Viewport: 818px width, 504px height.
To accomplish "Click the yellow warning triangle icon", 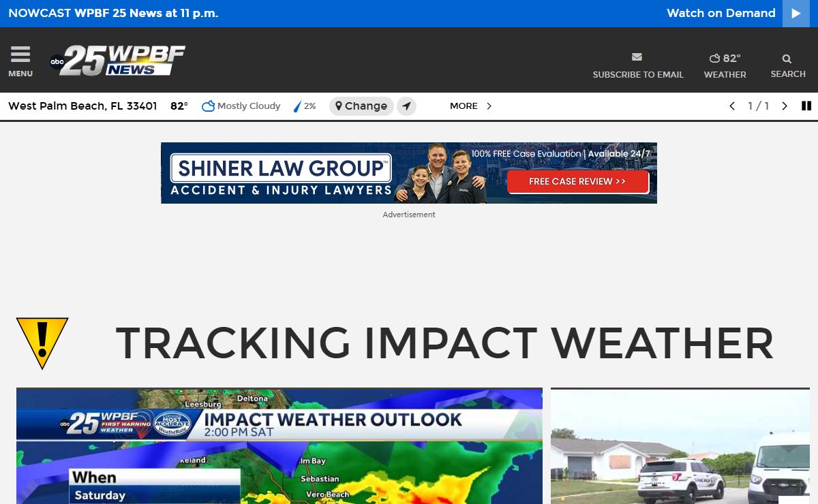I will pyautogui.click(x=42, y=343).
